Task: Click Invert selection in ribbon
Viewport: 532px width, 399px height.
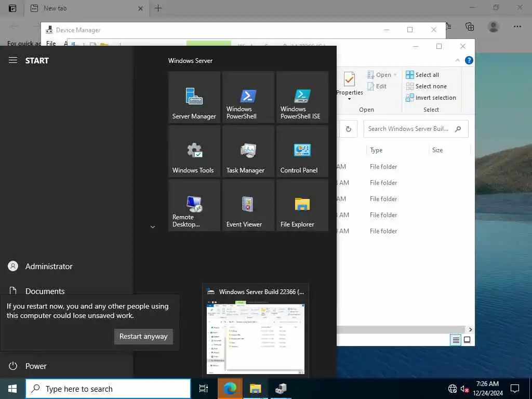Action: click(x=431, y=98)
